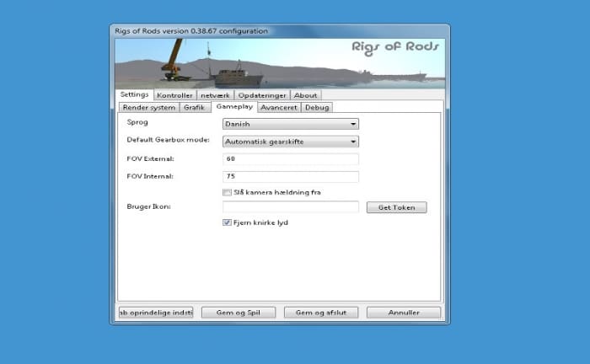The width and height of the screenshot is (590, 364).
Task: Click the 'Sprog' label text
Action: [x=137, y=122]
